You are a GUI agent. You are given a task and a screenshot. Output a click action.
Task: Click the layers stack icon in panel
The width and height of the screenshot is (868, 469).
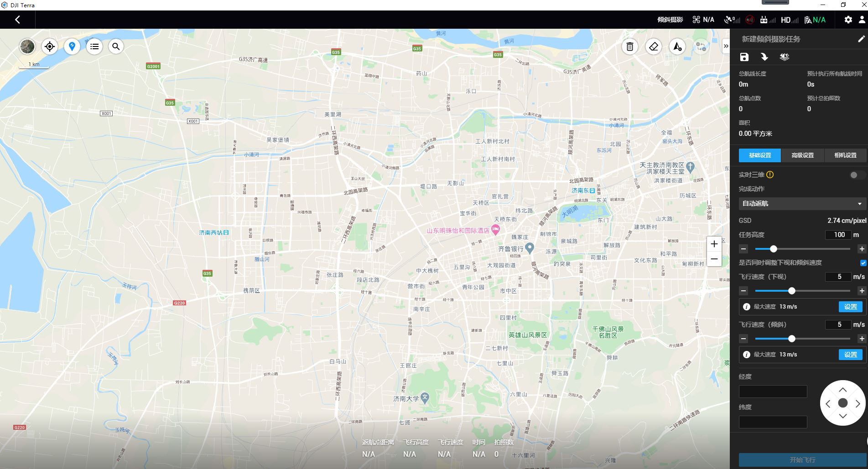[784, 57]
